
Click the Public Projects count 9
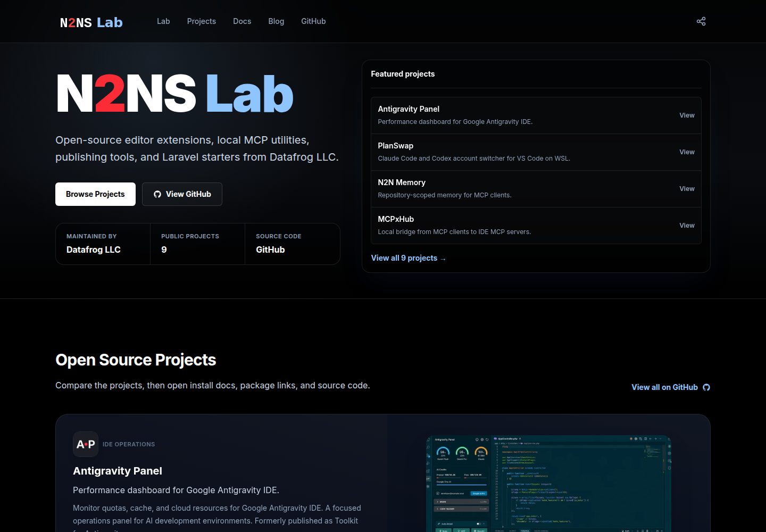tap(164, 250)
